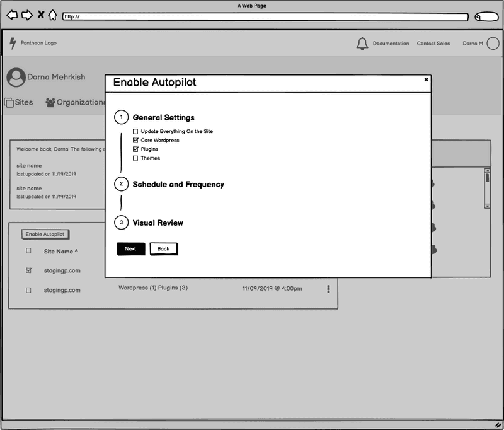Viewport: 504px width, 430px height.
Task: Uncheck the first stagingp.com row checkbox
Action: (x=28, y=270)
